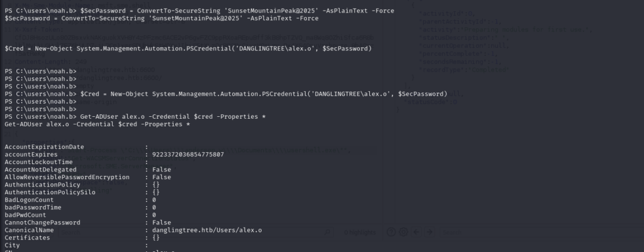Click the accountExpires value 9223372036854775807
644x252 pixels.
click(188, 155)
